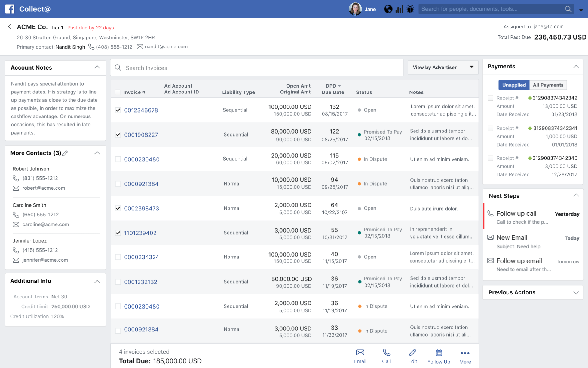
Task: Expand the Previous Actions section
Action: pyautogui.click(x=576, y=292)
